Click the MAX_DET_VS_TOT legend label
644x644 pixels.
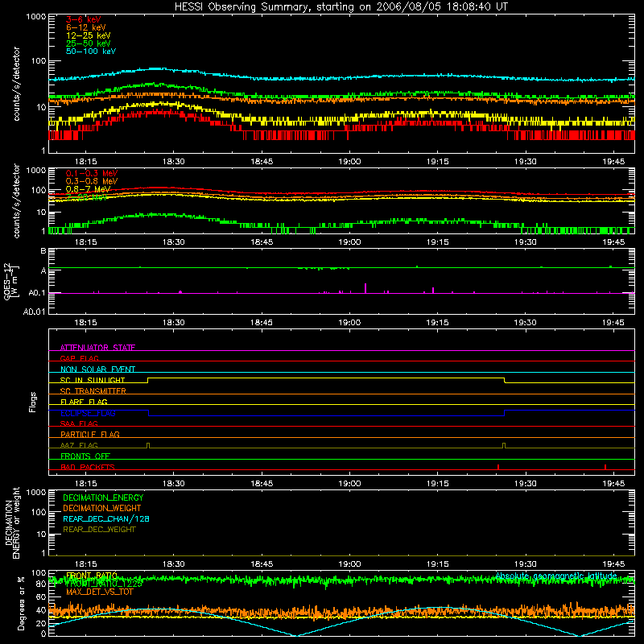coord(100,592)
